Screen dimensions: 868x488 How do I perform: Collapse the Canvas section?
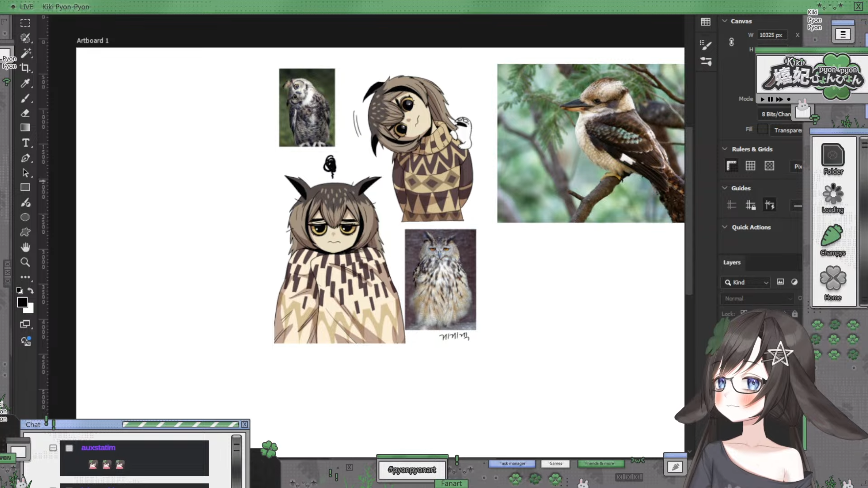pyautogui.click(x=725, y=21)
